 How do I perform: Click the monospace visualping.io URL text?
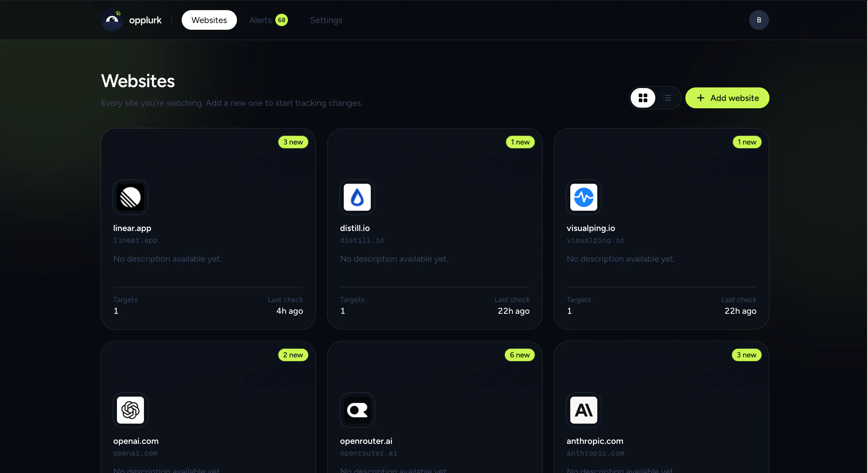pos(595,240)
